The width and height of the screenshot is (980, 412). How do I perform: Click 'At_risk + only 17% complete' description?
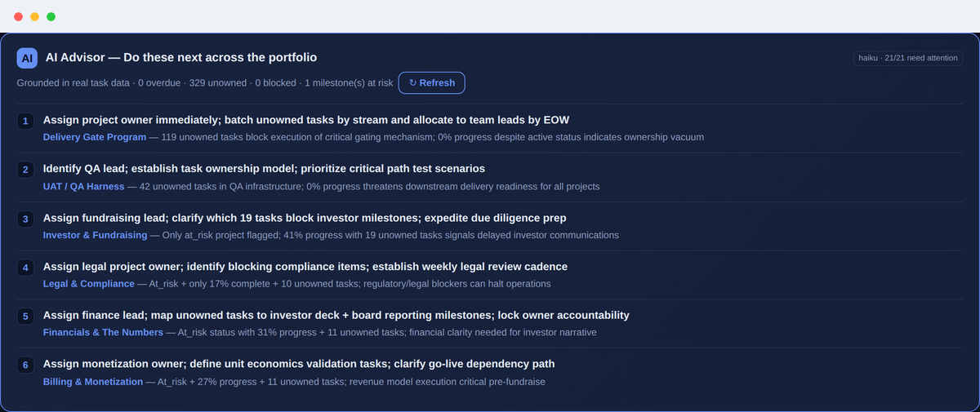(350, 284)
